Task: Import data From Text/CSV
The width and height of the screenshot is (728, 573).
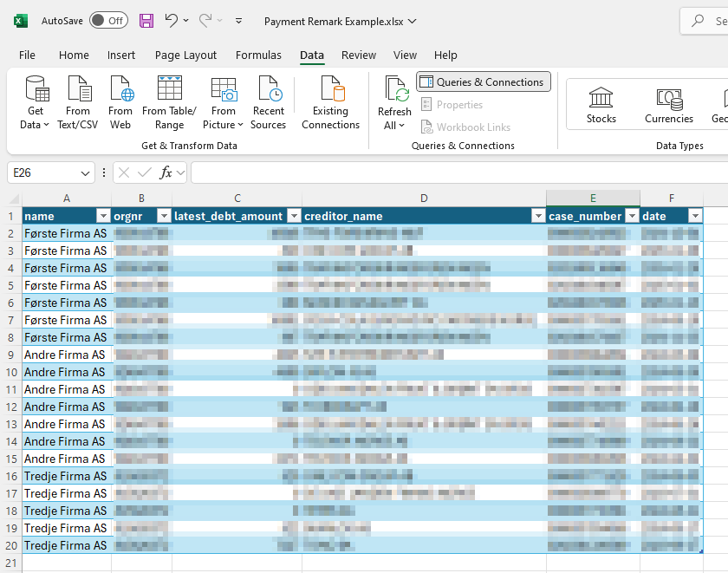Action: 77,102
